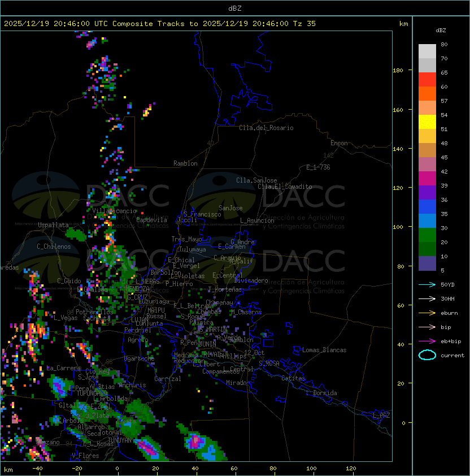Click the '-40' value on bottom axis
Viewport: 470px width, 476px height.
pyautogui.click(x=37, y=469)
